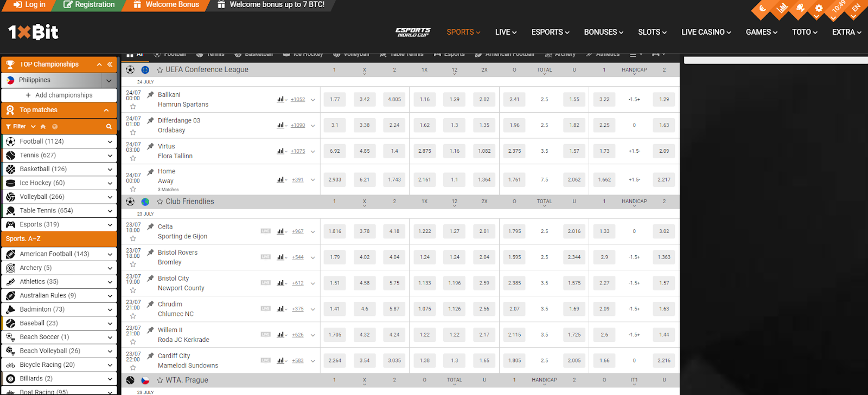
Task: Expand the Philippines championship dropdown
Action: (x=109, y=80)
